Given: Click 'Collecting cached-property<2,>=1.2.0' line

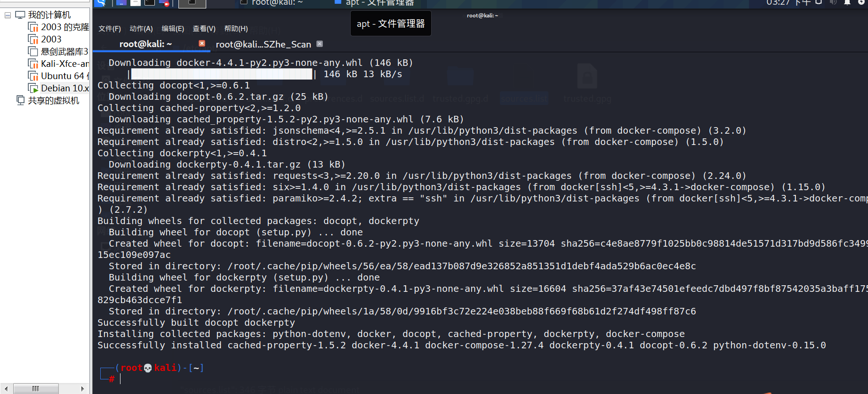Looking at the screenshot, I should [199, 108].
